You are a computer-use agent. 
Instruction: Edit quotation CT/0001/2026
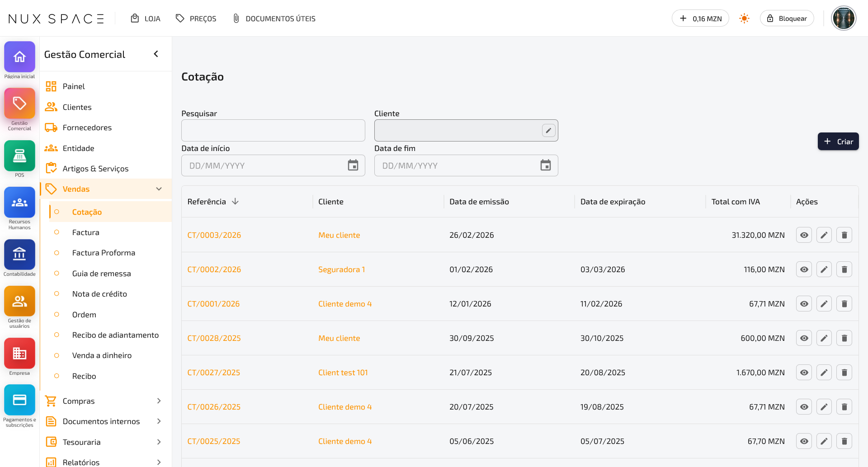point(824,304)
